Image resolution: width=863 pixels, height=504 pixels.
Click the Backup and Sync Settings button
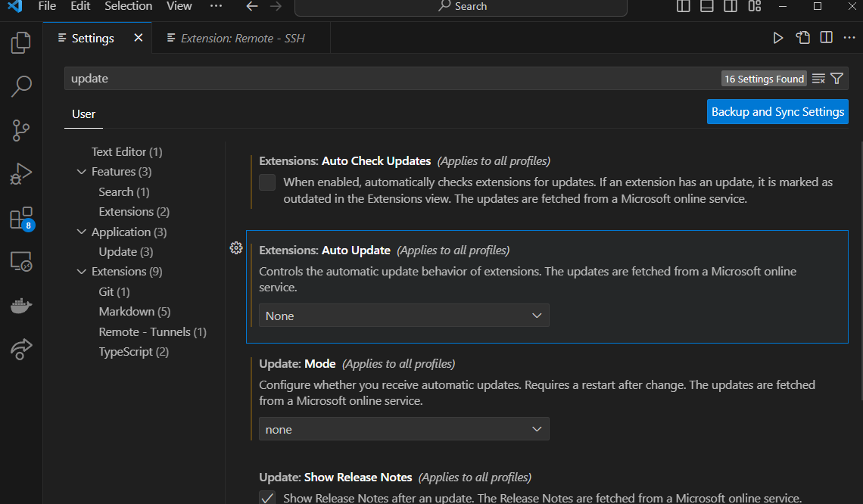777,111
